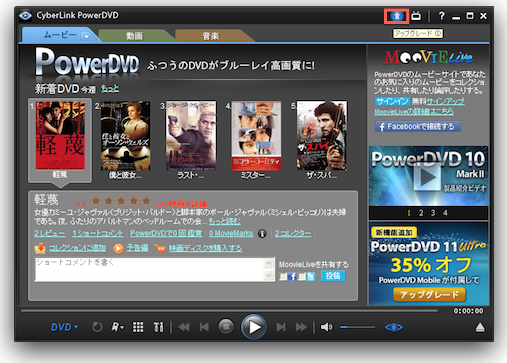The image size is (507, 363).
Task: Click the サインイン button
Action: (x=392, y=101)
